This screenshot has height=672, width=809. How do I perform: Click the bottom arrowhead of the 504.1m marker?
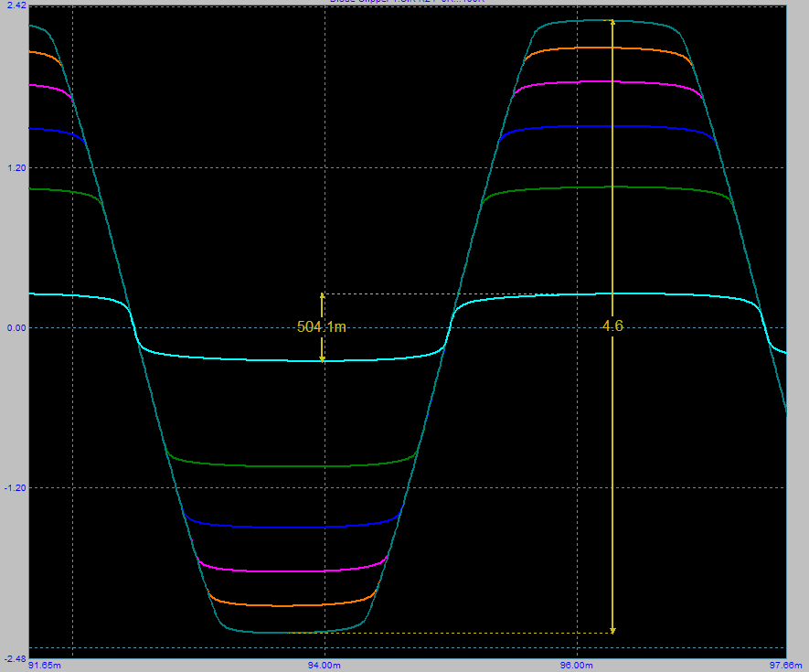(x=322, y=357)
